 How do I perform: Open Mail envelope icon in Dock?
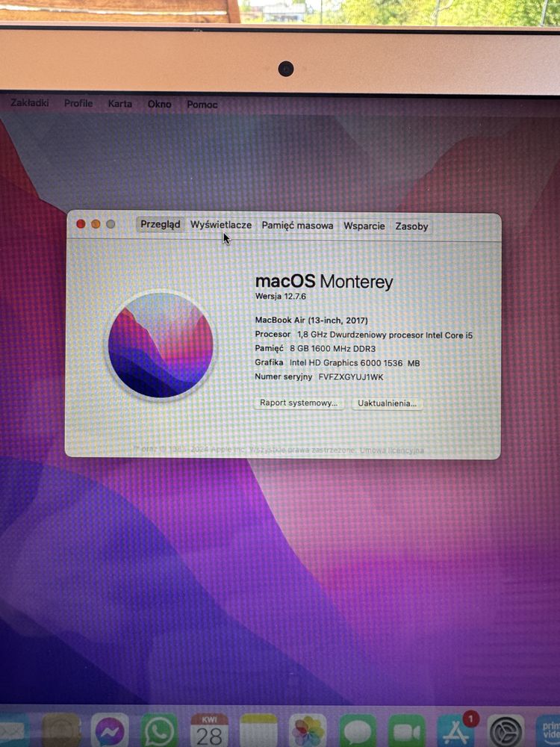click(13, 731)
